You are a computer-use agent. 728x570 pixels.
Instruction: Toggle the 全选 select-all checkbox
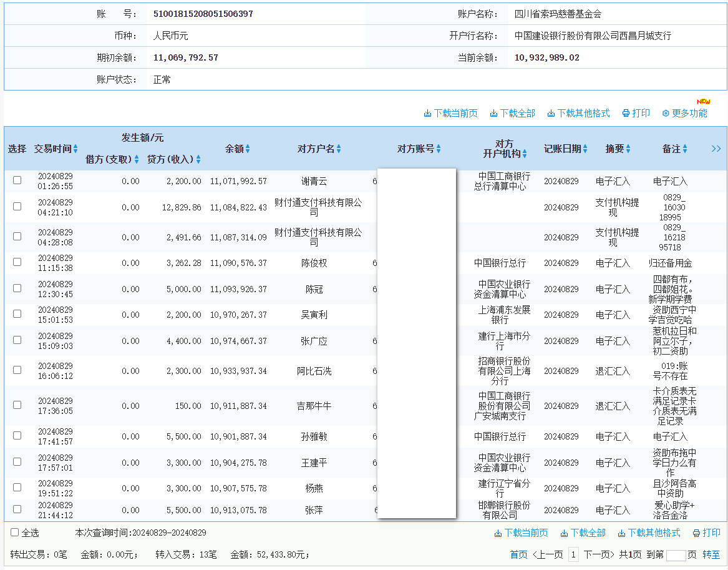coord(15,533)
